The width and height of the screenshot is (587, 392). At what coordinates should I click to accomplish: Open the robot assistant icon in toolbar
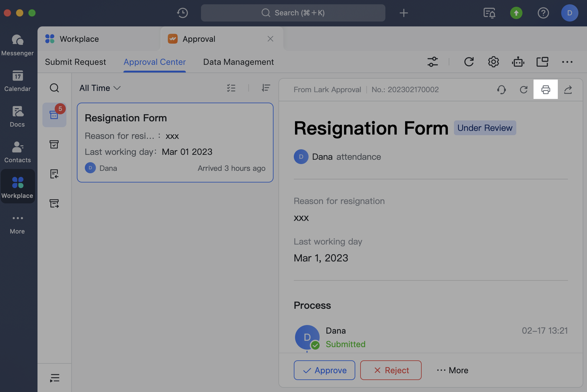pyautogui.click(x=518, y=62)
